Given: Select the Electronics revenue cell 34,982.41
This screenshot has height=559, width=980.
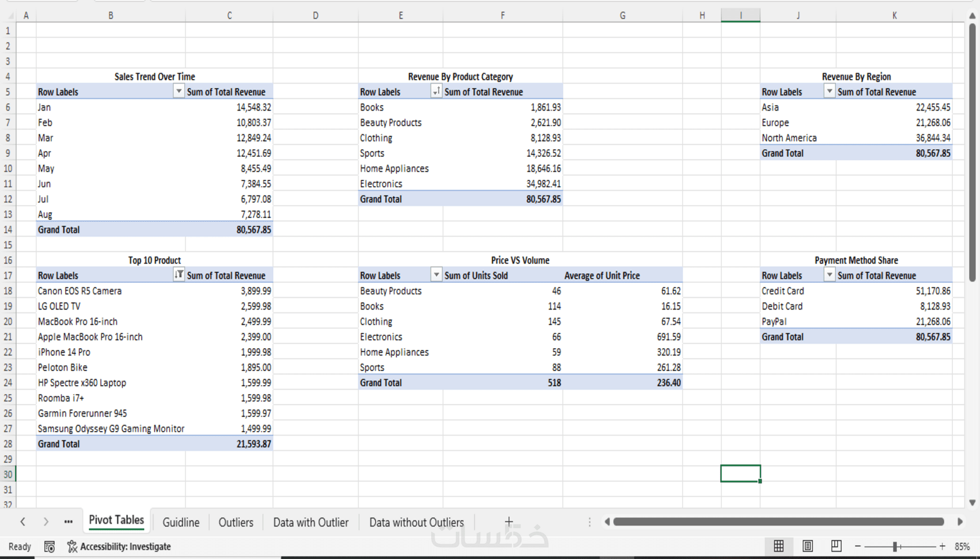Looking at the screenshot, I should [x=503, y=183].
